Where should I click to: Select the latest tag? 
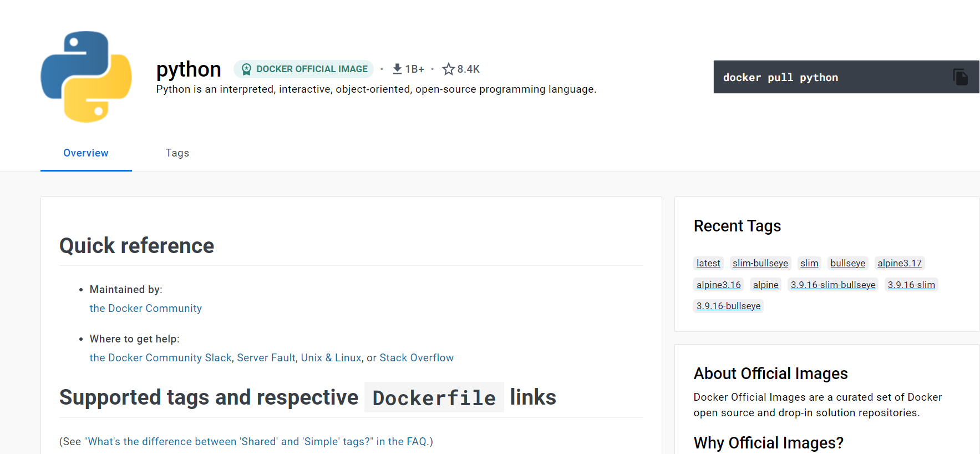tap(708, 263)
